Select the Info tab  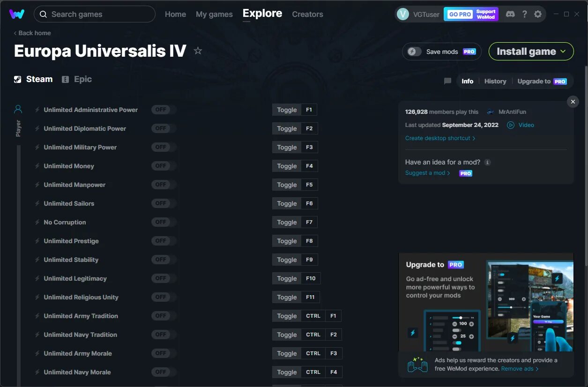point(467,81)
